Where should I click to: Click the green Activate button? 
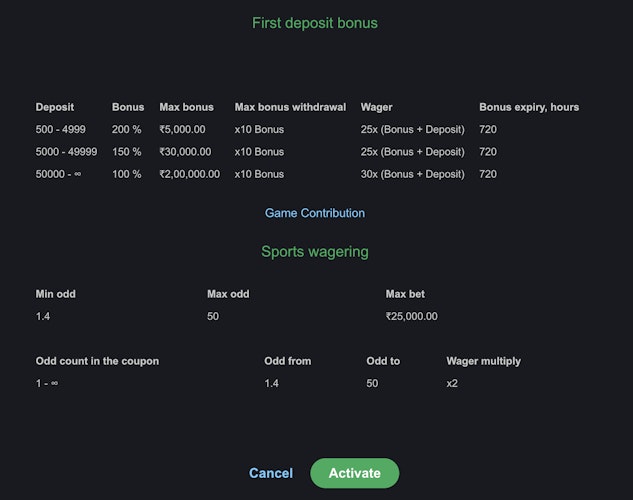click(355, 473)
